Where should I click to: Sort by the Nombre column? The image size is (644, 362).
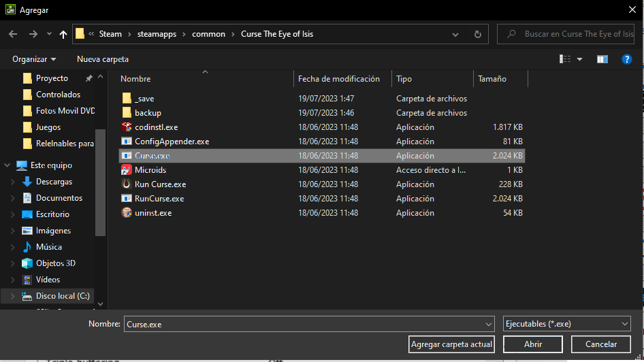135,79
